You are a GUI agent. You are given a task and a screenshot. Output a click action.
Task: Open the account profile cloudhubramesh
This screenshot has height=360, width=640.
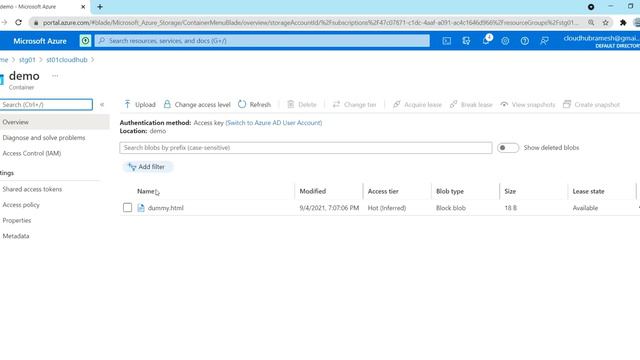(x=601, y=41)
